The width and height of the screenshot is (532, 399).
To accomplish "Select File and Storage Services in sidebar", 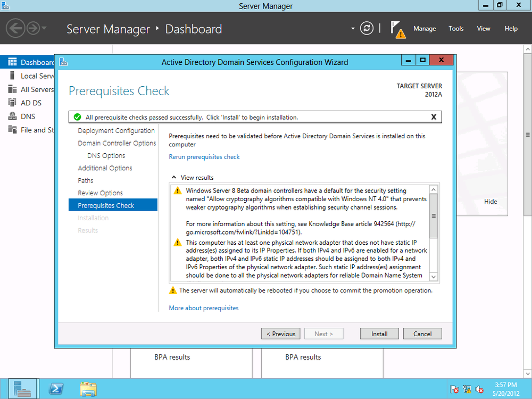I will tap(28, 130).
